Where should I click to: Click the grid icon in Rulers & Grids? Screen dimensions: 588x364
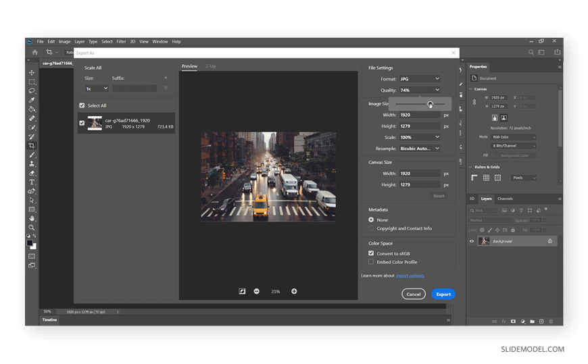[486, 178]
